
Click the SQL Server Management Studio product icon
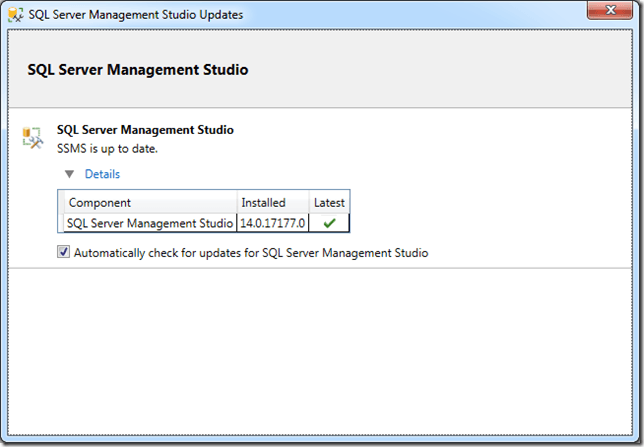click(x=32, y=138)
